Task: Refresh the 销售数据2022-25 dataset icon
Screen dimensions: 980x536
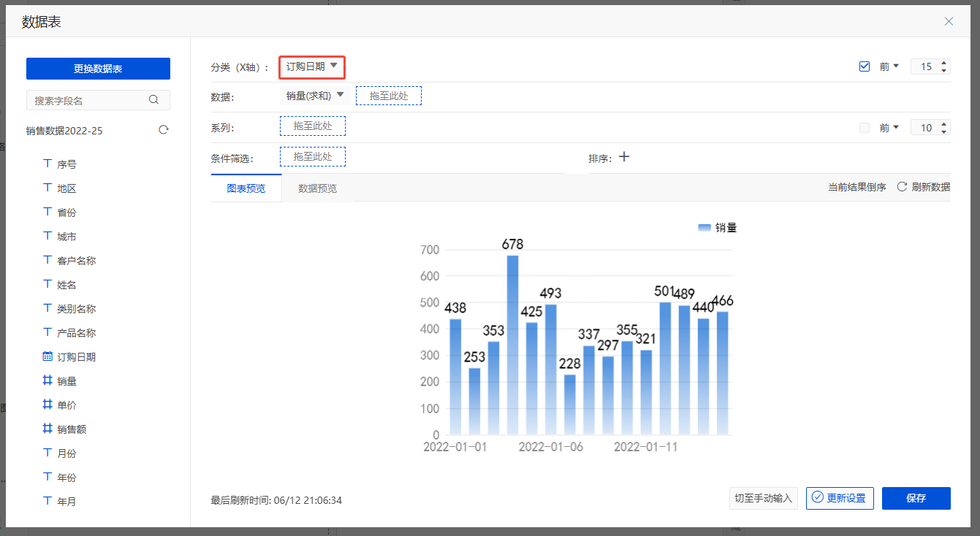Action: tap(164, 130)
